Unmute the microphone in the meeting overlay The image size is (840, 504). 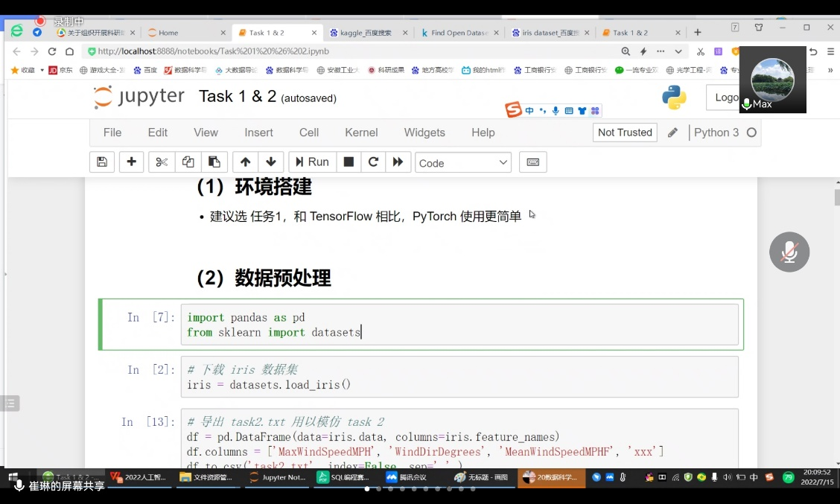[x=789, y=252]
